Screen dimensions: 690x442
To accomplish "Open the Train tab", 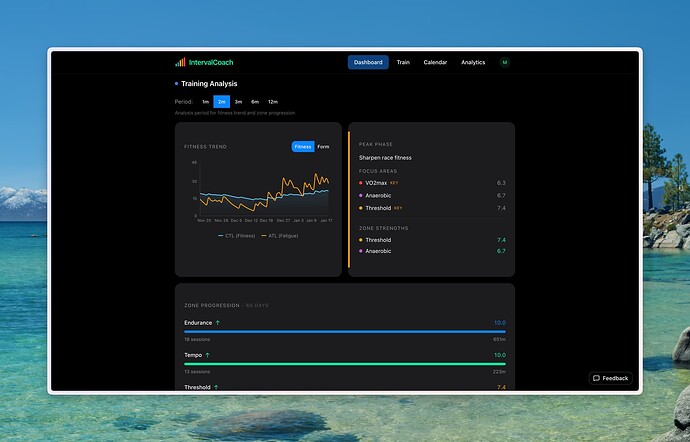I will [403, 62].
